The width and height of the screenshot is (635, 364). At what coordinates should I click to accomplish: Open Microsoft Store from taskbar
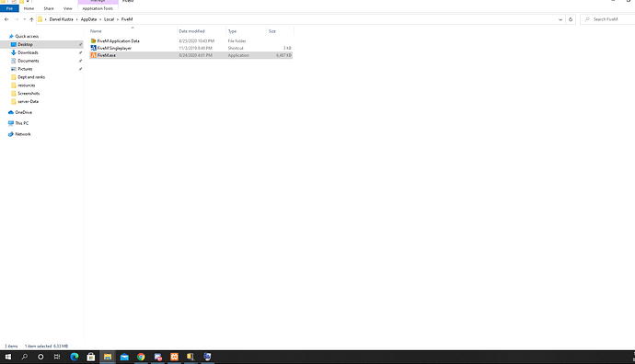91,357
